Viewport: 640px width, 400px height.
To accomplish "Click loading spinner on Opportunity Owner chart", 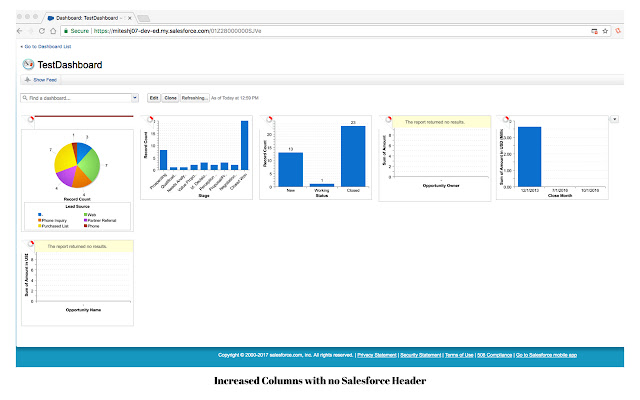I will (x=389, y=119).
